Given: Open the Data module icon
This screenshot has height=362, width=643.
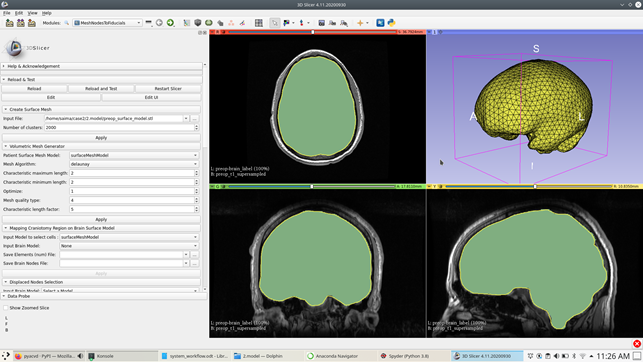Looking at the screenshot, I should pyautogui.click(x=187, y=23).
